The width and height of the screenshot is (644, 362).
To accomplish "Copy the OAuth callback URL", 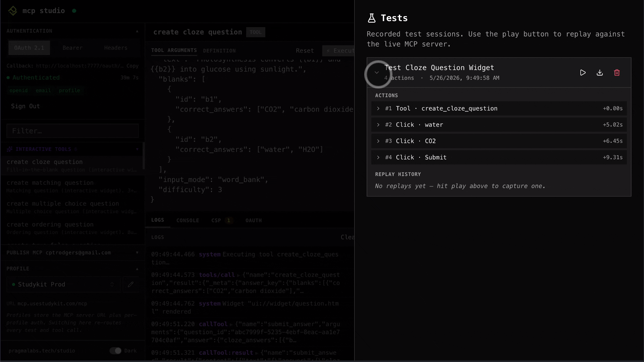I will point(132,66).
